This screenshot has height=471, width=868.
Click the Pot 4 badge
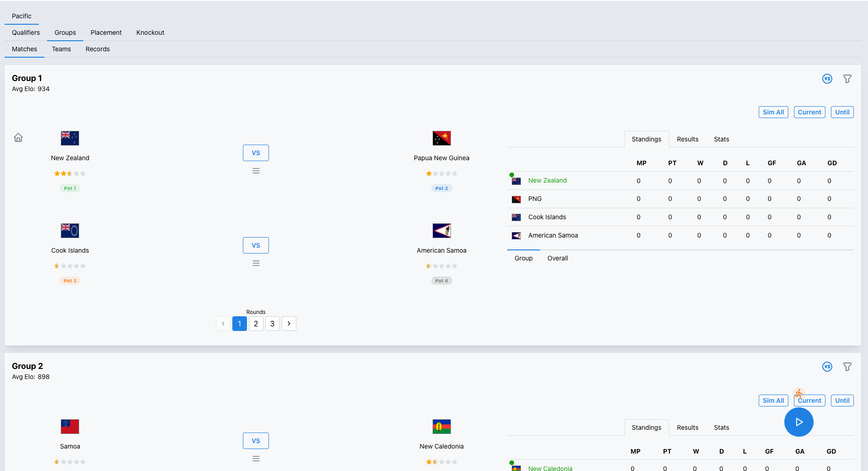[442, 281]
